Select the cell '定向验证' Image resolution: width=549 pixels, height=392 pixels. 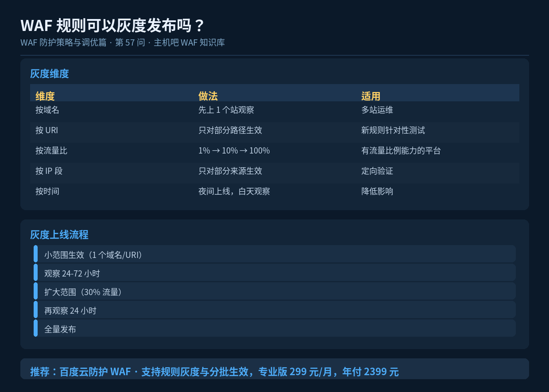coord(377,171)
